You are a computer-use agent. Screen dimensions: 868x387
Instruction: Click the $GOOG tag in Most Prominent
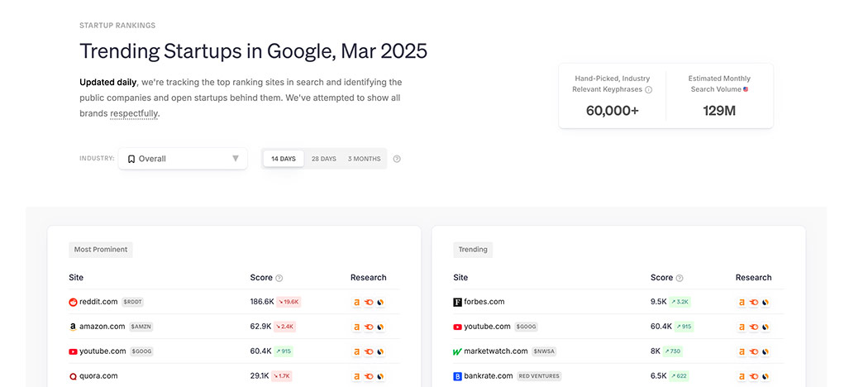coord(141,351)
